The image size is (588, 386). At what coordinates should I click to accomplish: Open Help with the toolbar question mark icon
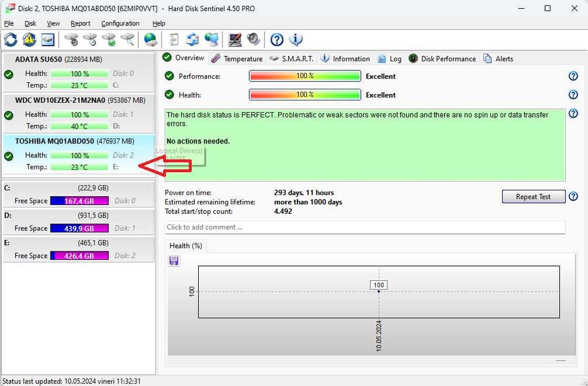[277, 39]
